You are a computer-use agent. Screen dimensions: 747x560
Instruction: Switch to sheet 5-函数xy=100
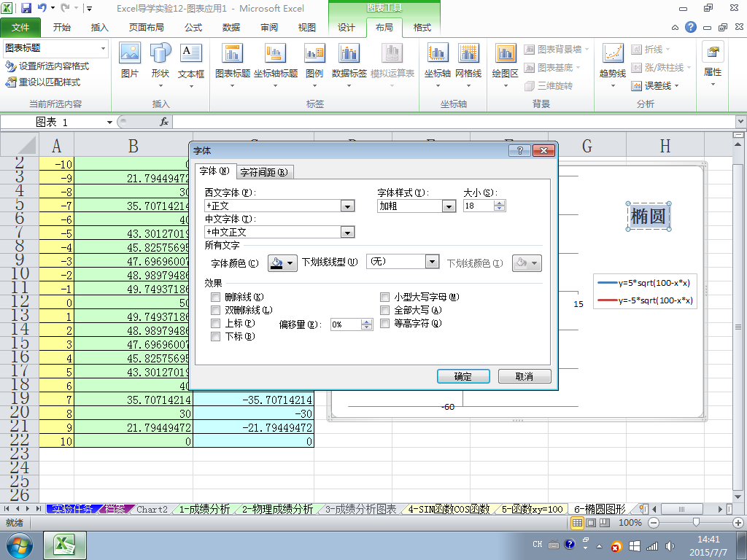point(532,509)
